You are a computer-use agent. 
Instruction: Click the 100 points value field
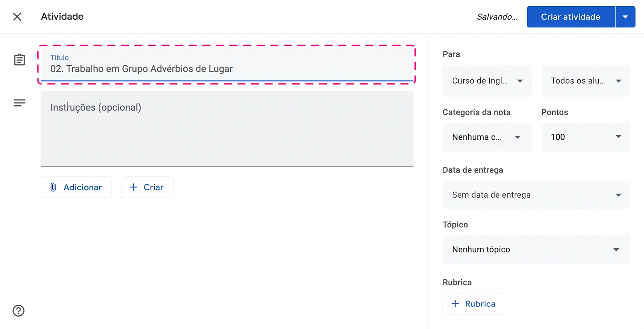tap(558, 137)
